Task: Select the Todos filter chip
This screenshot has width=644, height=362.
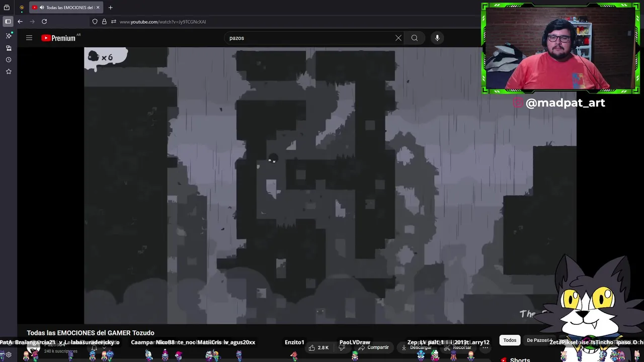Action: click(x=510, y=340)
